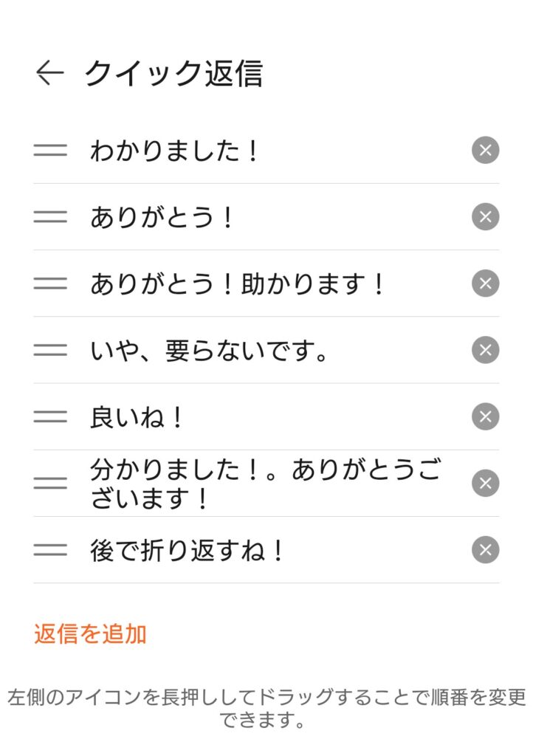Tap 返信を追加 to add a reply

[90, 634]
